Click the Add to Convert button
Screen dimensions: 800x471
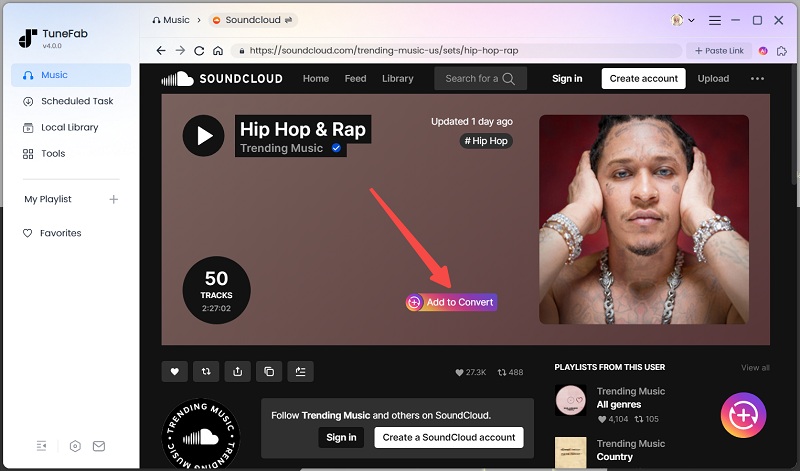[451, 302]
